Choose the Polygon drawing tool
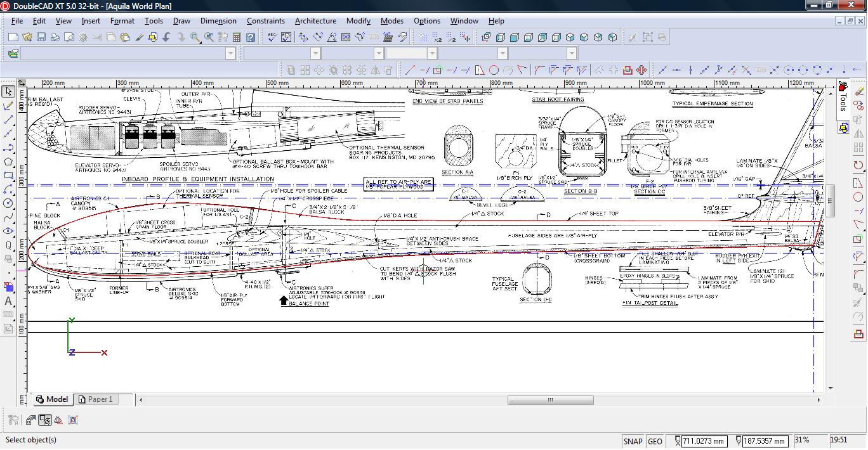This screenshot has width=868, height=450. coord(8,162)
